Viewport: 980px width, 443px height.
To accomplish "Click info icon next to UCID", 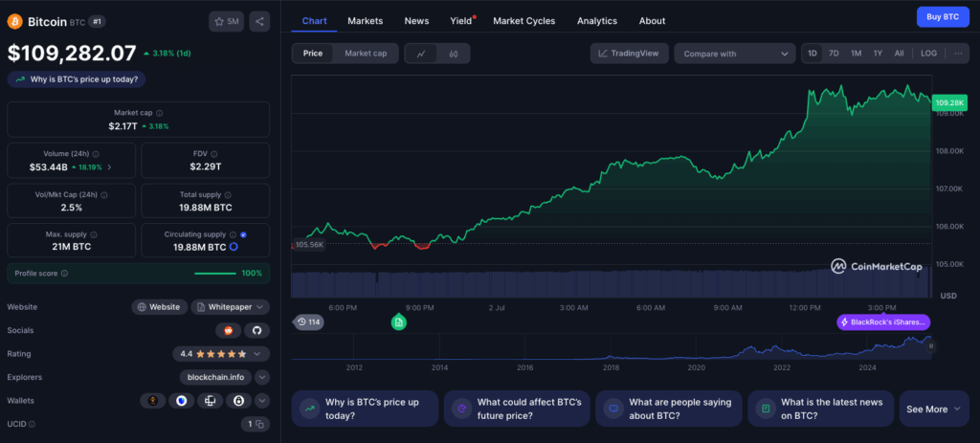I will 32,424.
